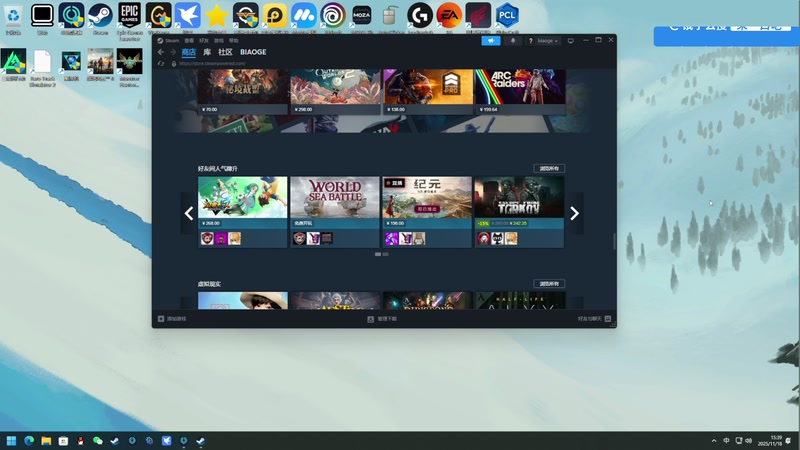The width and height of the screenshot is (800, 450).
Task: Switch Steam to Big Picture mode
Action: [570, 40]
